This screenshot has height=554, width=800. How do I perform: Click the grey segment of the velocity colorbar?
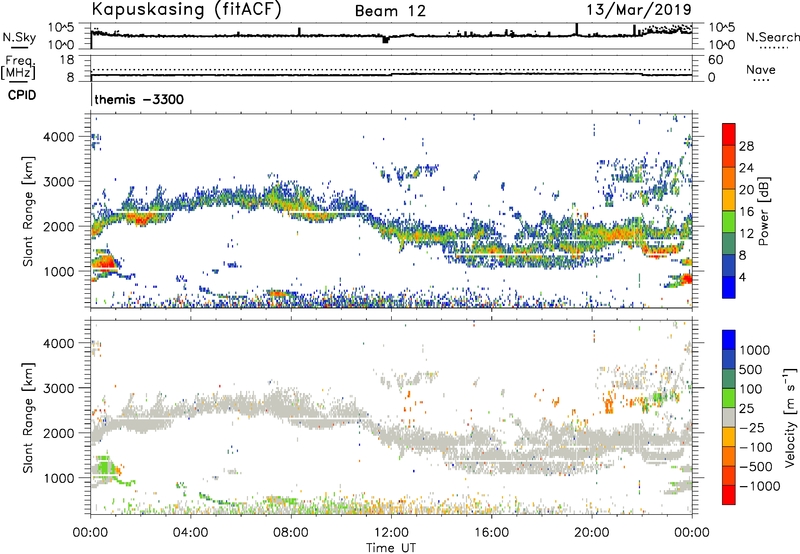729,417
